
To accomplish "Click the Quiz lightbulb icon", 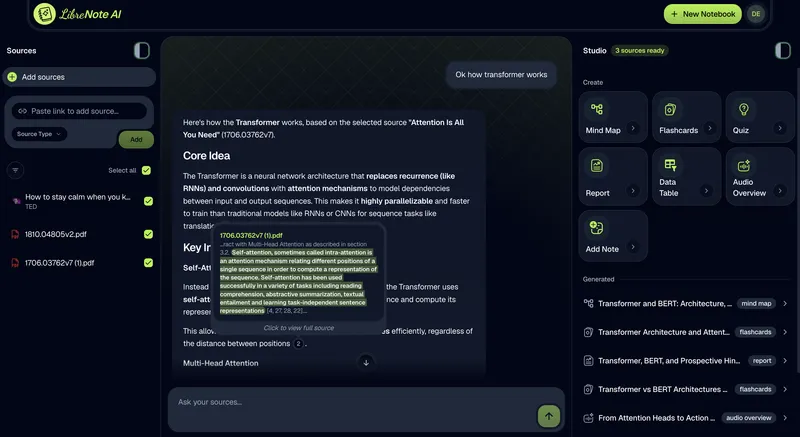I will [743, 109].
